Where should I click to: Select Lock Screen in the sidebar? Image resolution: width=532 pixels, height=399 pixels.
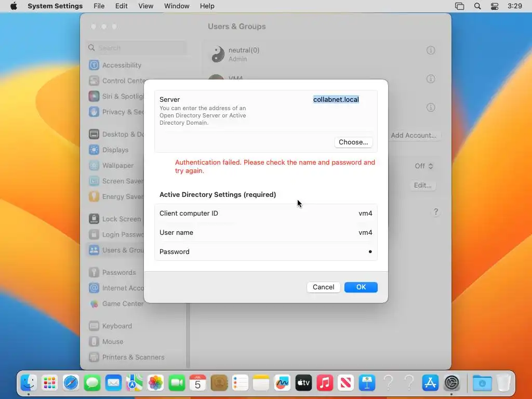[x=115, y=219]
